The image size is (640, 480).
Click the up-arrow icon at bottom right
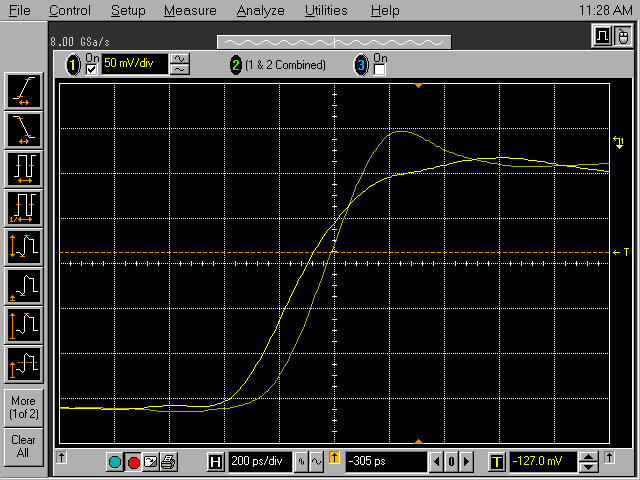[x=609, y=457]
